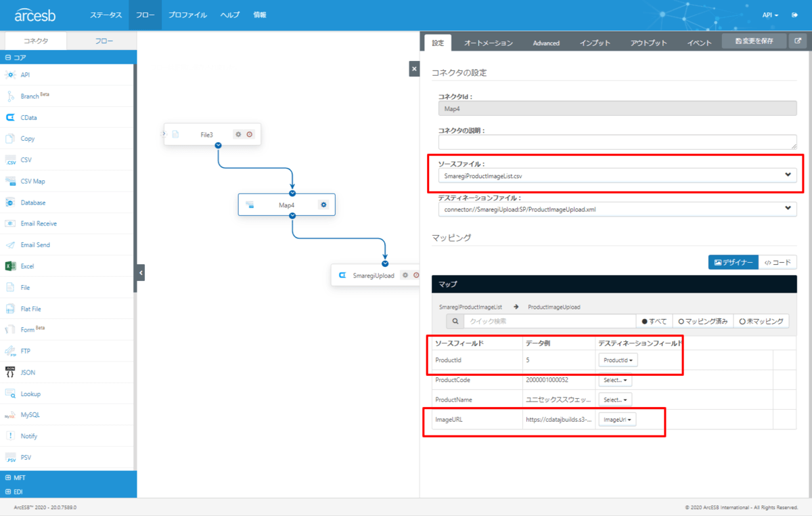Open ImageUrl destination field dropdown
Image resolution: width=812 pixels, height=516 pixels.
click(617, 420)
